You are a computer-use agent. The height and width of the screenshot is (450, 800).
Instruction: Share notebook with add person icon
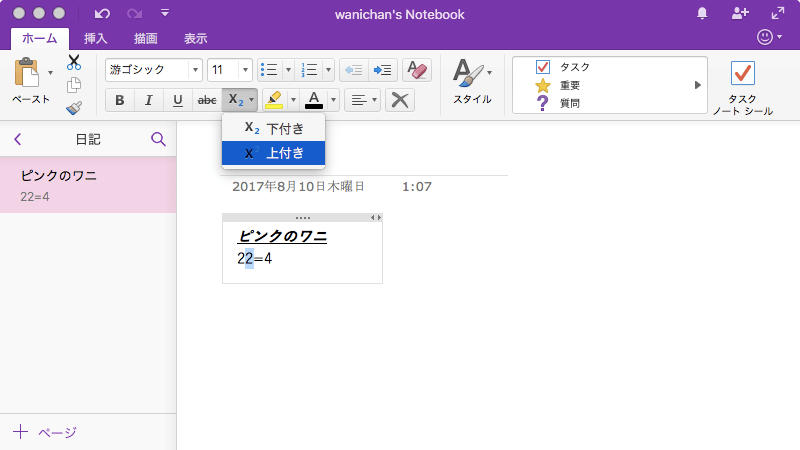[740, 13]
